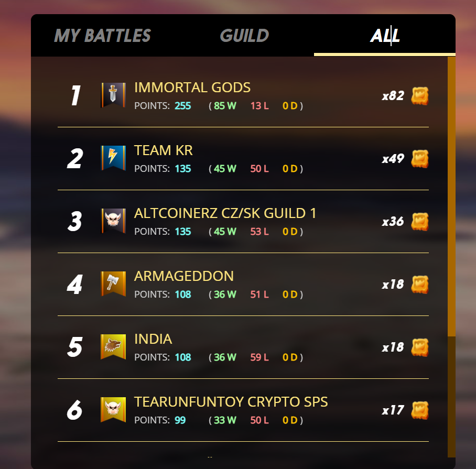Click the crown icon beside x49
Screen dimensions: 476x469
(x=420, y=159)
